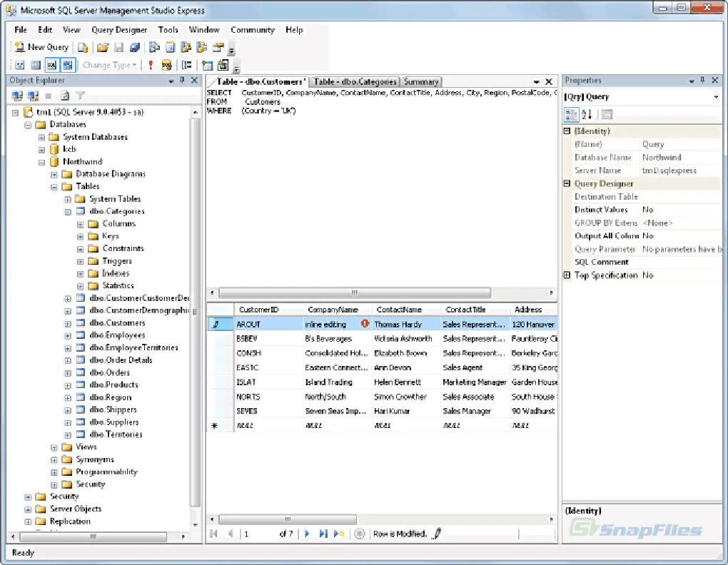
Task: Expand the Top Specification property
Action: pos(567,275)
